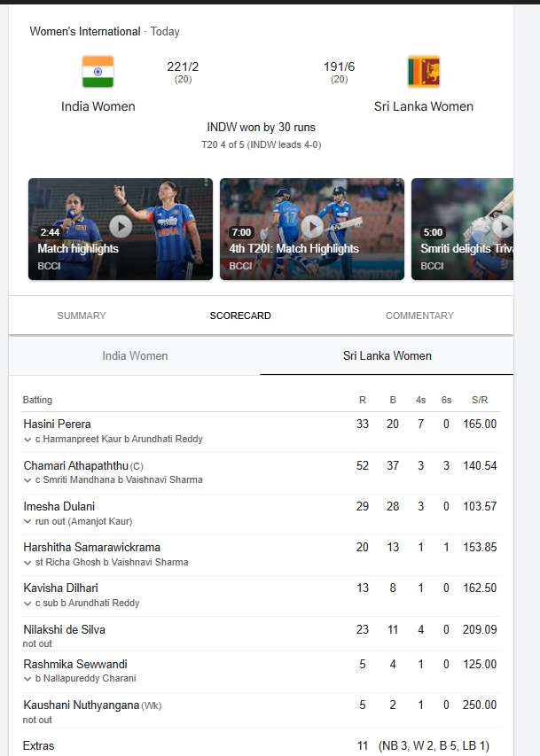540x756 pixels.
Task: Click the Sri Lanka flag icon
Action: [423, 72]
